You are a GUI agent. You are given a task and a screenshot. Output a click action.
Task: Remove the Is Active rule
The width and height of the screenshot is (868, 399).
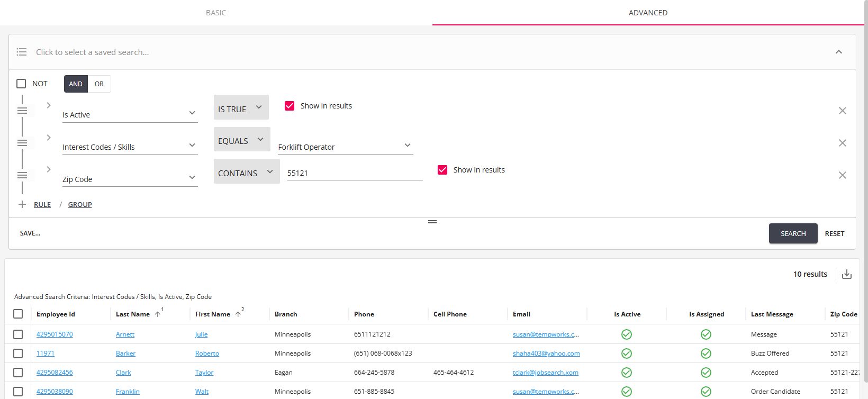pyautogui.click(x=843, y=111)
